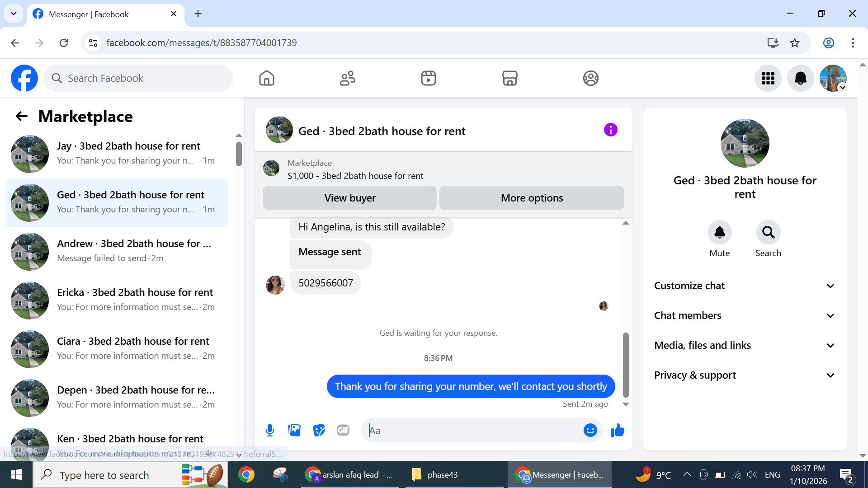Mute this conversation with bell button
Screen dimensions: 868x488
click(719, 233)
